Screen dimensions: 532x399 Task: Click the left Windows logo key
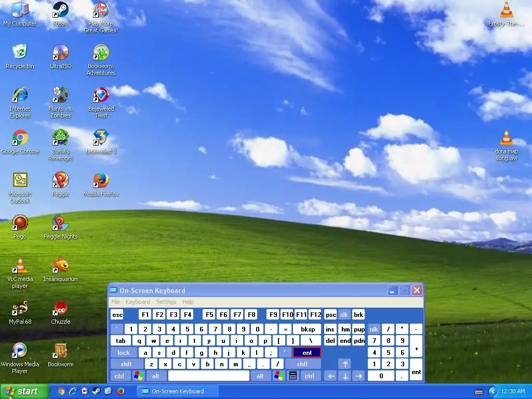coord(138,376)
